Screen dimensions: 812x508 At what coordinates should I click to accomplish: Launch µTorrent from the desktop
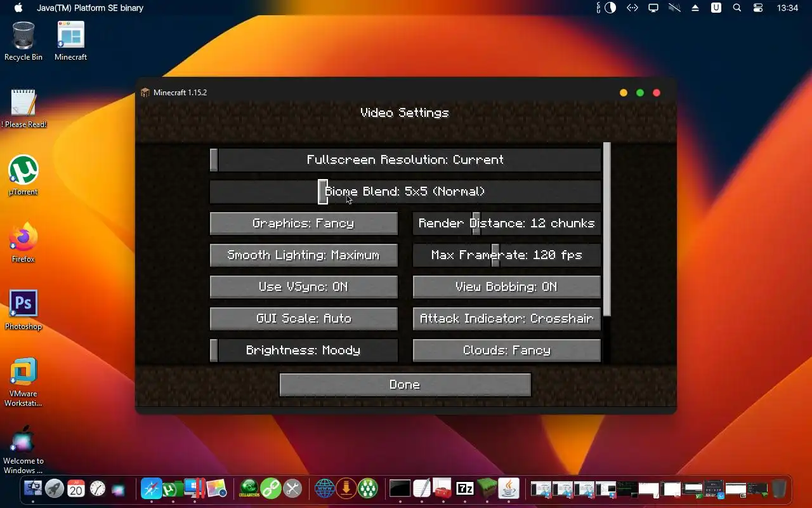point(23,176)
